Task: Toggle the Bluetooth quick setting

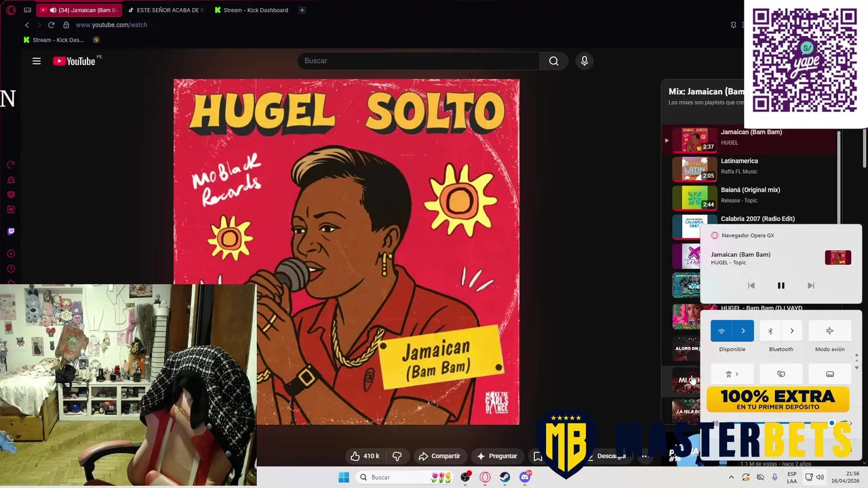Action: 770,331
